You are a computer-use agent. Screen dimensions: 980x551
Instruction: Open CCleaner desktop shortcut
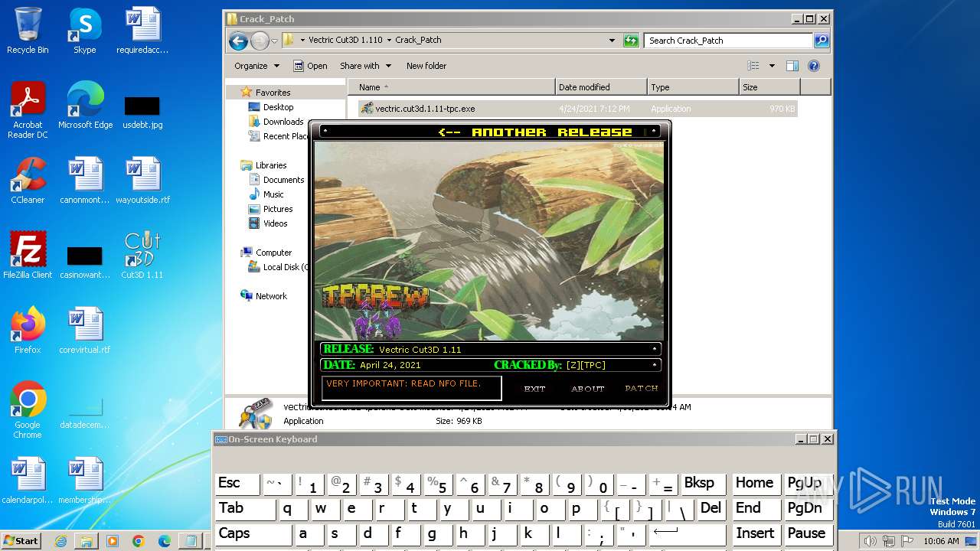click(28, 181)
